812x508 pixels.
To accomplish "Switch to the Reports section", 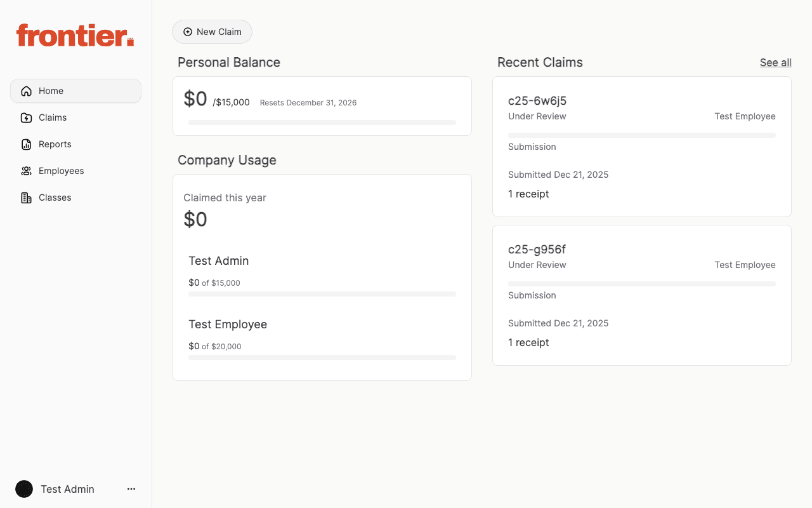I will [56, 144].
